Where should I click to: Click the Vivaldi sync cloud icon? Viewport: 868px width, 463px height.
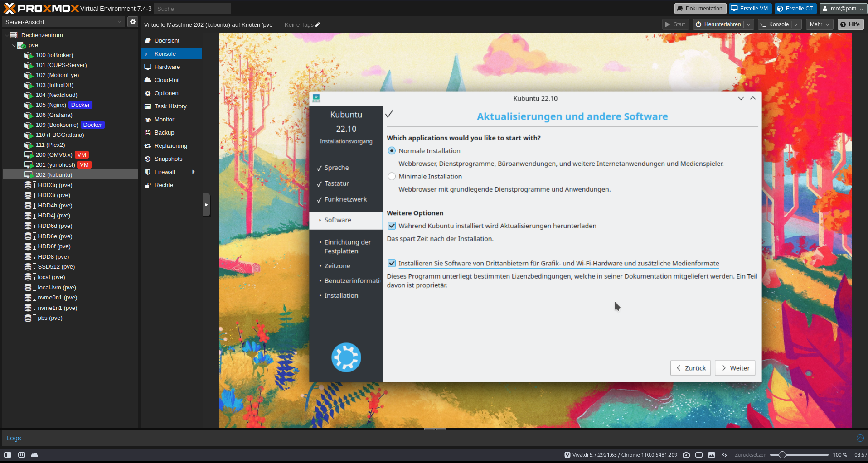click(x=34, y=455)
